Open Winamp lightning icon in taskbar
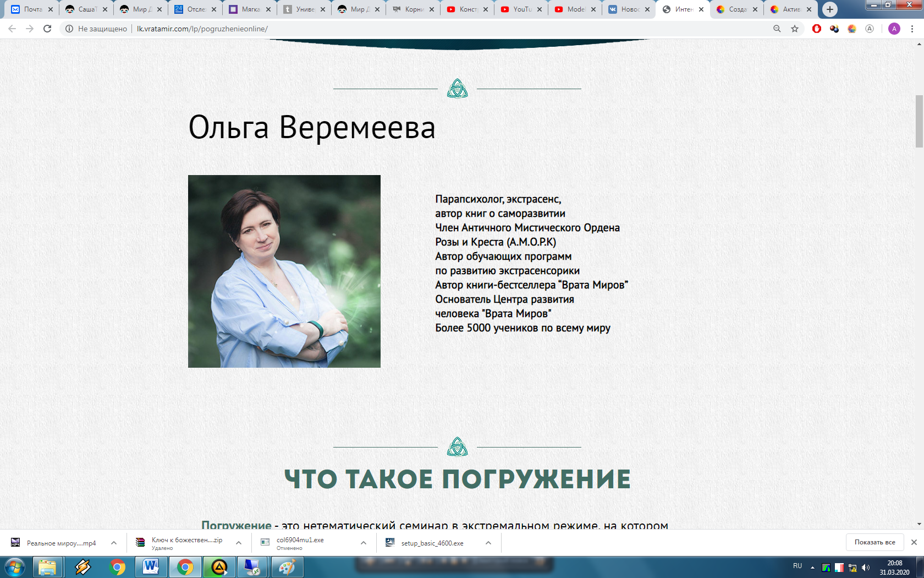This screenshot has height=578, width=924. pos(82,567)
